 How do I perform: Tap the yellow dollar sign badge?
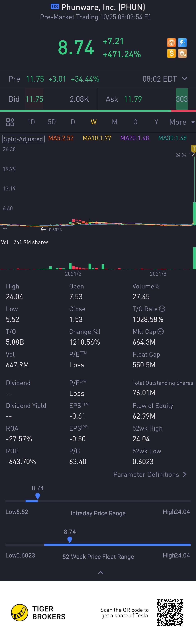click(171, 53)
